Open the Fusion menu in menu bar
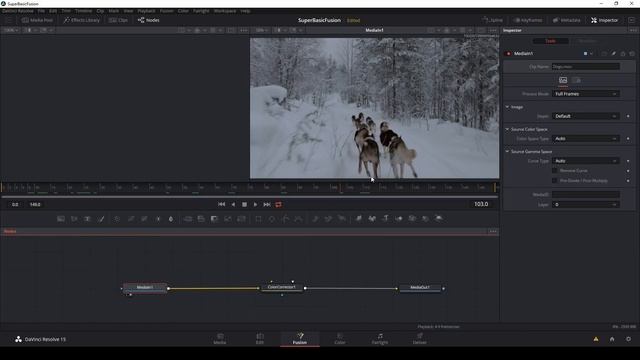The width and height of the screenshot is (640, 360). click(x=167, y=11)
